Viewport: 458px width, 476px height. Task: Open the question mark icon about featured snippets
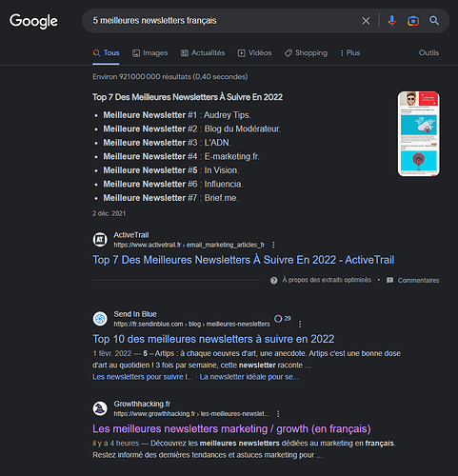[273, 280]
